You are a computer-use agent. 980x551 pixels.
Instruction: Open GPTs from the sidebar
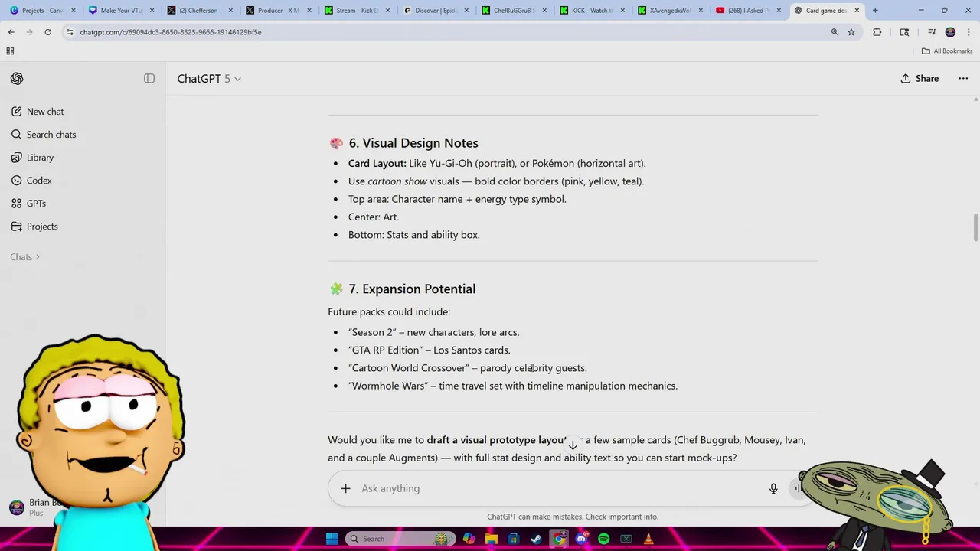tap(29, 204)
